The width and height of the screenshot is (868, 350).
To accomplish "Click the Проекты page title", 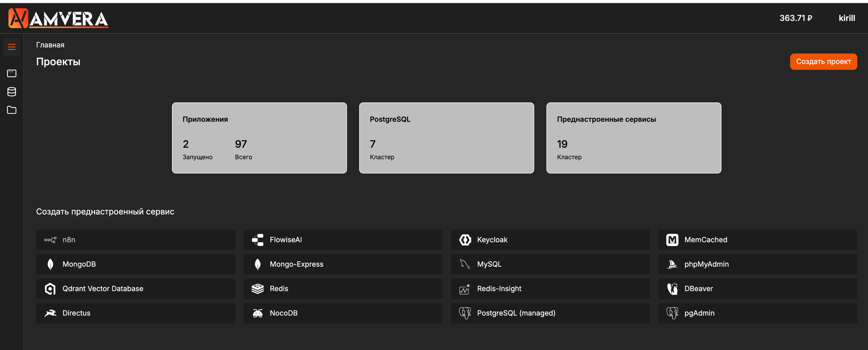I will pos(58,62).
